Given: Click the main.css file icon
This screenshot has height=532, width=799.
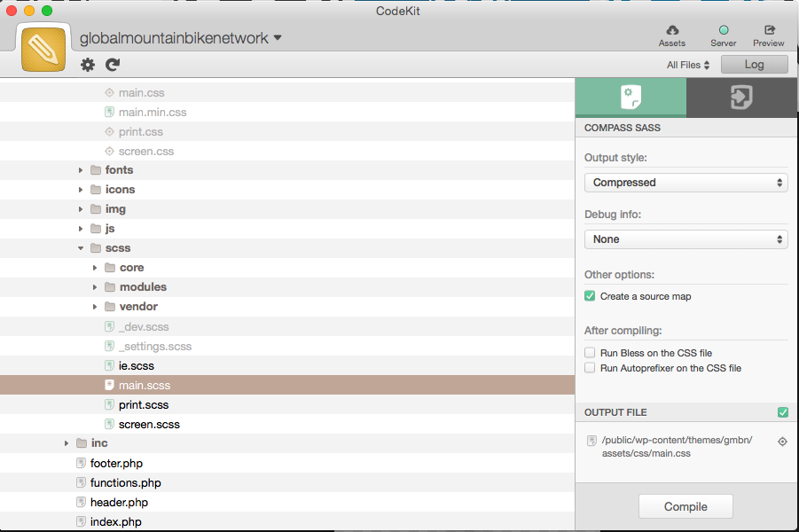Looking at the screenshot, I should [x=109, y=93].
